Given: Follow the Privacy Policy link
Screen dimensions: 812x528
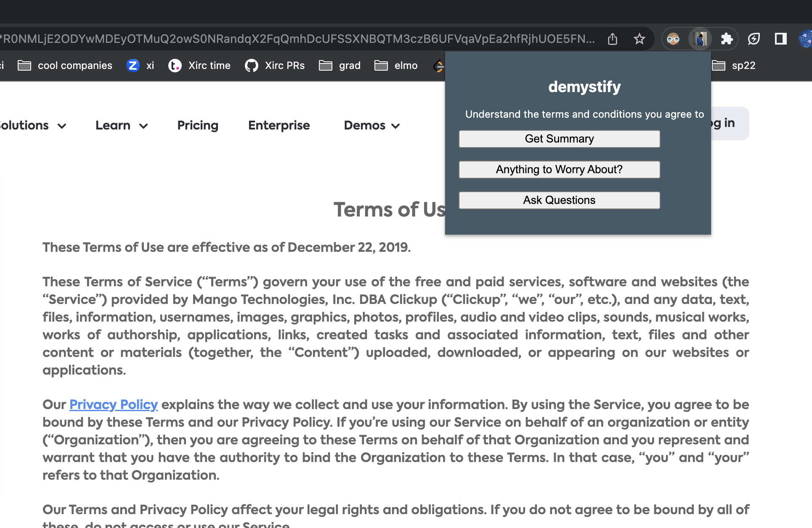Looking at the screenshot, I should click(x=114, y=404).
